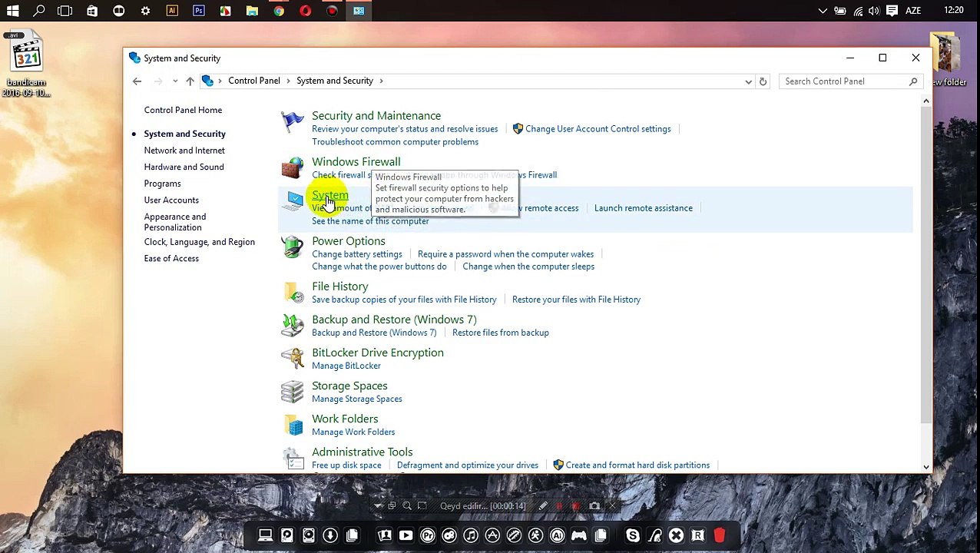
Task: Click the Bandicam recorder taskbar icon
Action: pos(332,11)
